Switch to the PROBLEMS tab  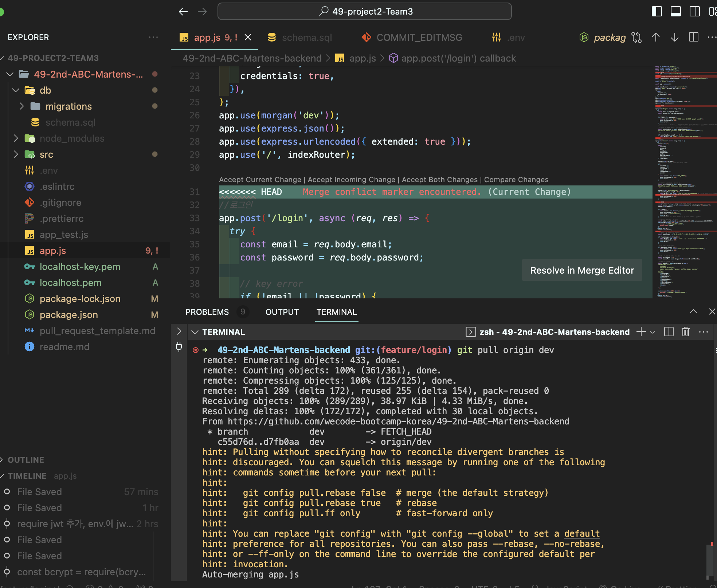point(207,312)
